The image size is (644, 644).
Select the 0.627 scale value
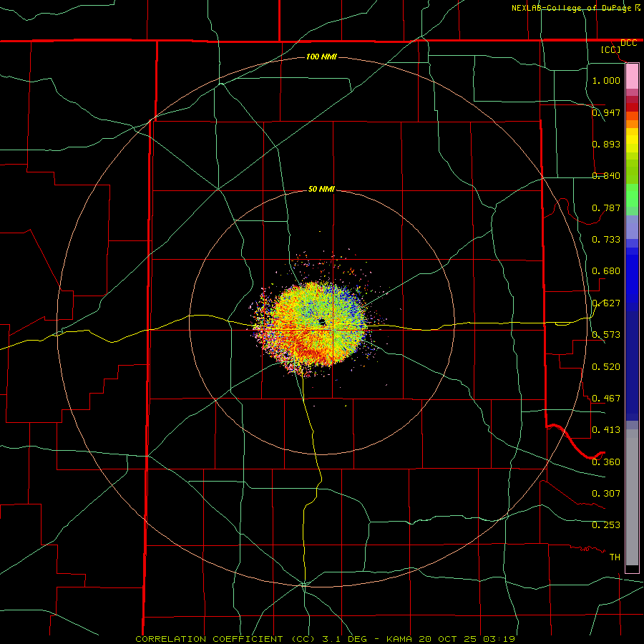[606, 303]
